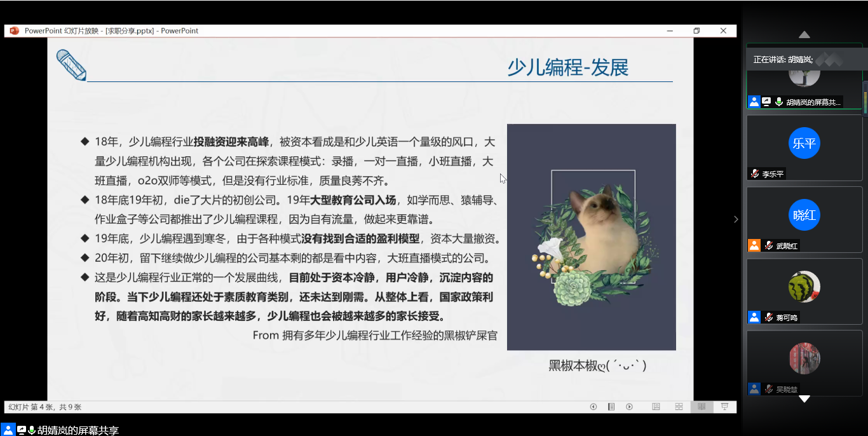
Task: Click the cat picture on the slide
Action: (x=591, y=236)
